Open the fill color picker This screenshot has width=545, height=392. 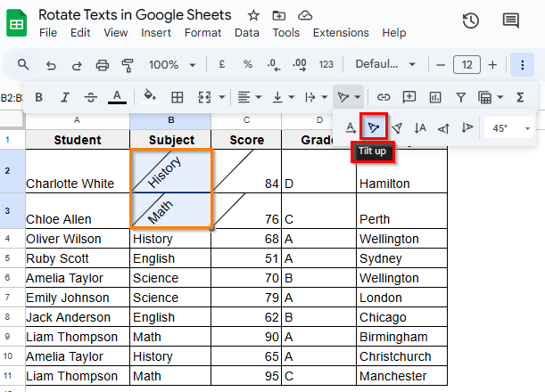point(150,97)
